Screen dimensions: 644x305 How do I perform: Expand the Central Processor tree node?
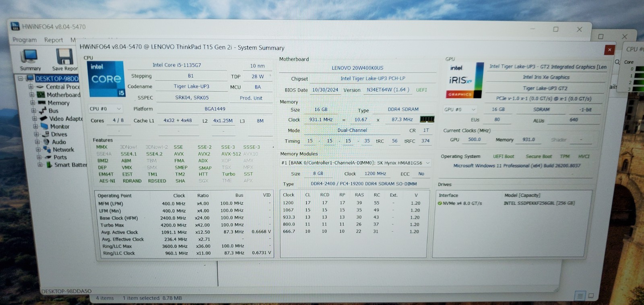point(31,87)
